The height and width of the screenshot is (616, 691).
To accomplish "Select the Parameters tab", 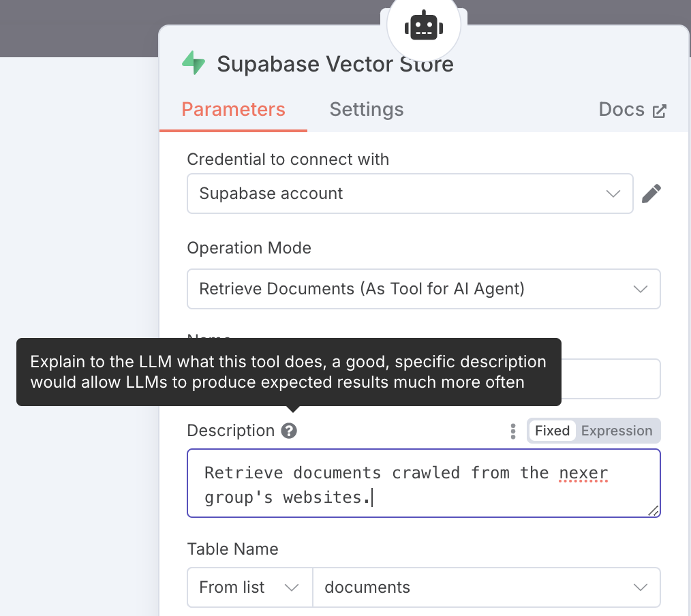I will 233,109.
